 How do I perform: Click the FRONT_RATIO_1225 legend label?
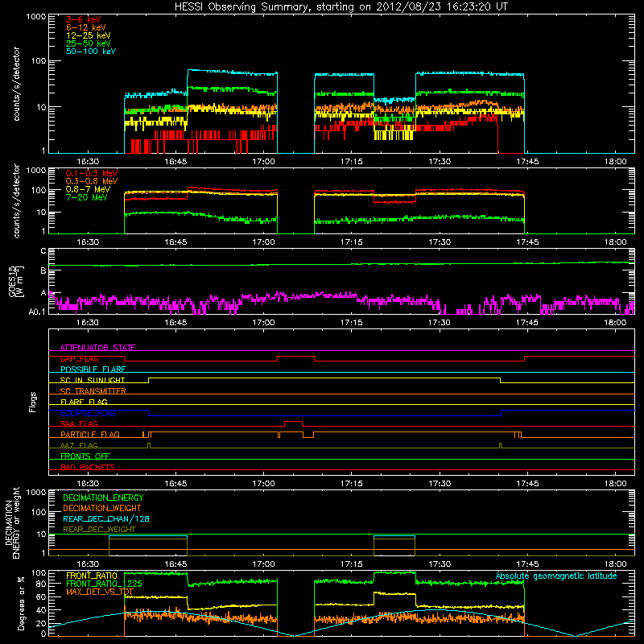104,584
